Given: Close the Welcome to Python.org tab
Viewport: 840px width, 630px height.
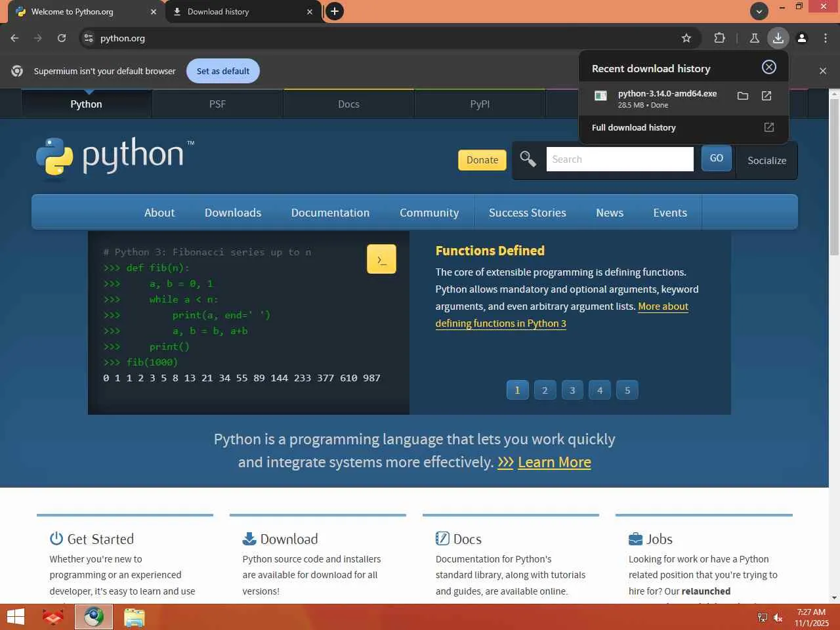Looking at the screenshot, I should (154, 12).
